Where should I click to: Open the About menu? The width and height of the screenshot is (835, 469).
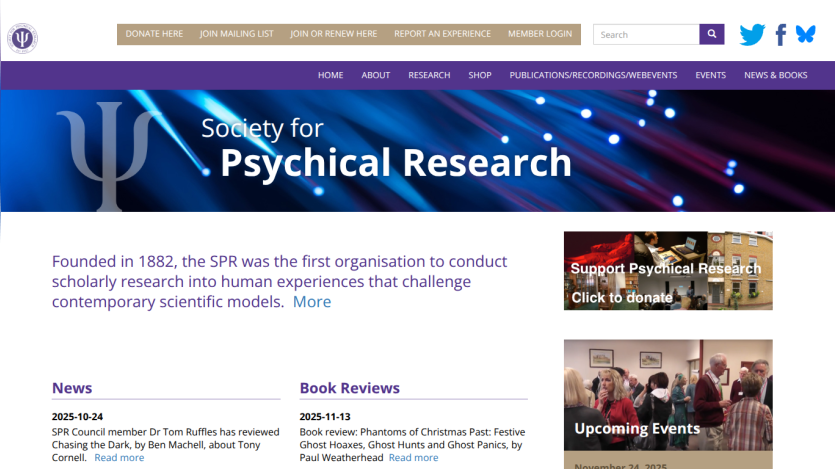376,75
